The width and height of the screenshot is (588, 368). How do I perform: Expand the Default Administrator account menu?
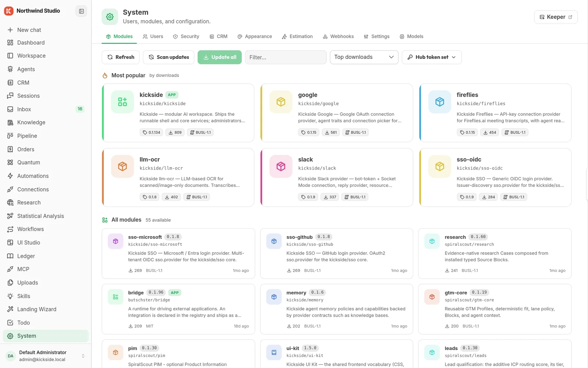(46, 356)
